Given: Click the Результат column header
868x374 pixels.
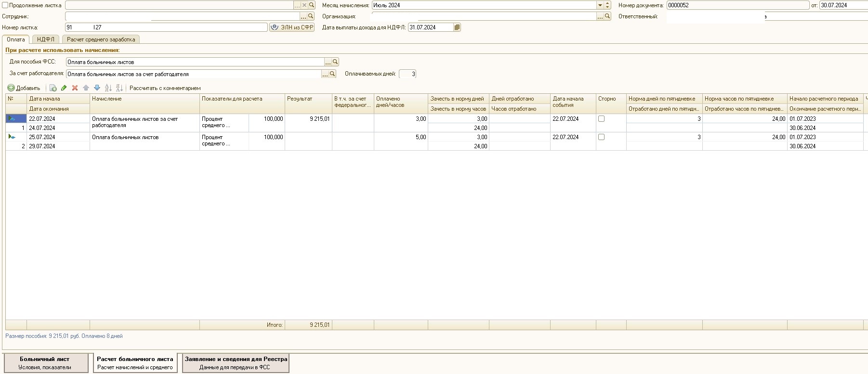Looking at the screenshot, I should point(308,103).
